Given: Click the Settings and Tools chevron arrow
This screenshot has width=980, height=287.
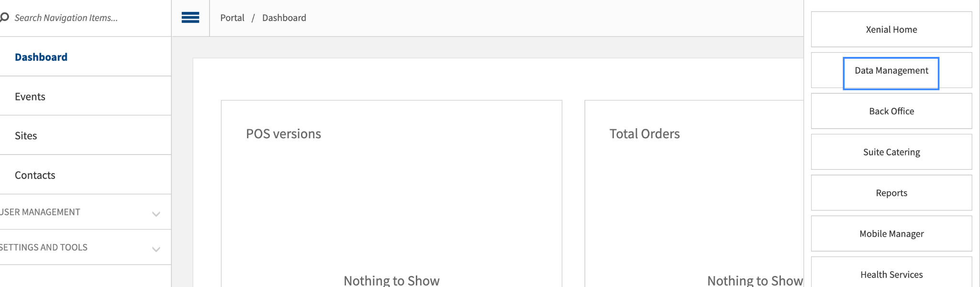Looking at the screenshot, I should (x=156, y=249).
